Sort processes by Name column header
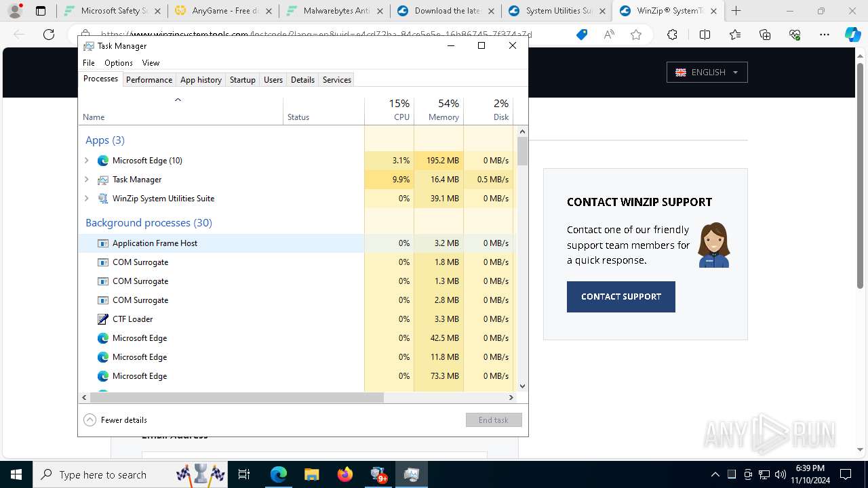This screenshot has height=488, width=868. (180, 110)
